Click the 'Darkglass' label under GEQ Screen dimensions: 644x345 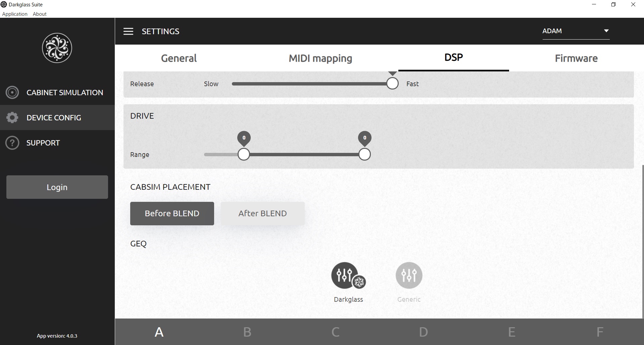tap(348, 299)
